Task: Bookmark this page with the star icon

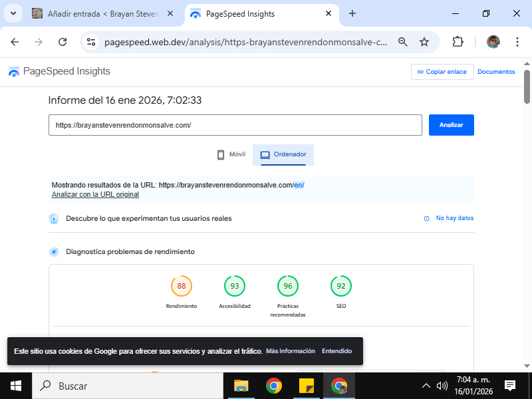Action: pyautogui.click(x=424, y=42)
